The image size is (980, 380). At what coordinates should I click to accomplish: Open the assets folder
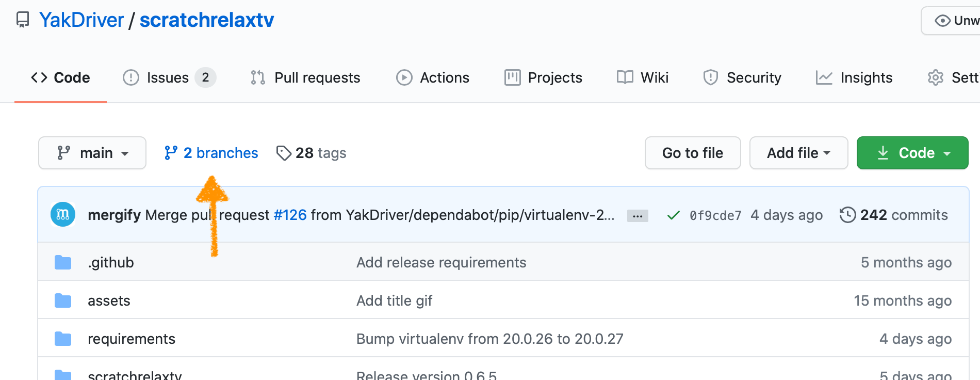coord(109,300)
